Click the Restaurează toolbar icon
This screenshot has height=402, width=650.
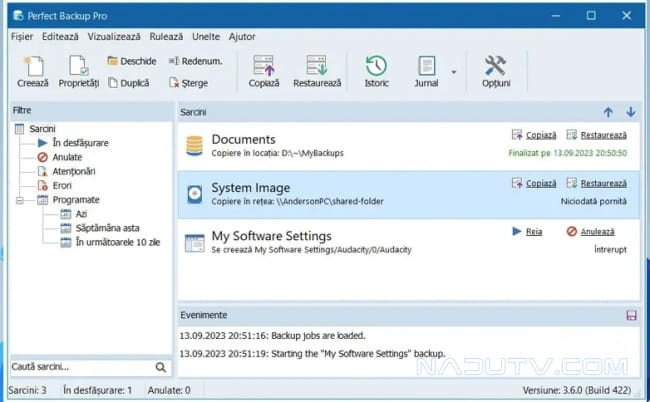(317, 71)
